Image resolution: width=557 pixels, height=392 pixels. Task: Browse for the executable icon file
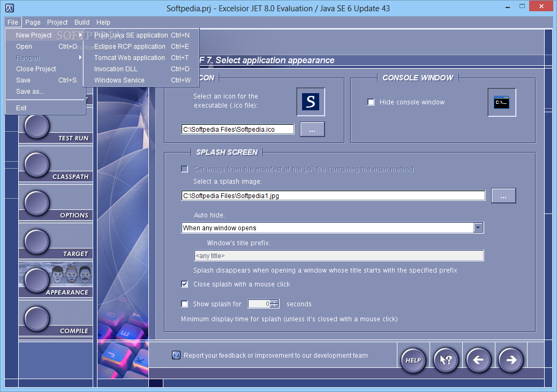coord(312,129)
